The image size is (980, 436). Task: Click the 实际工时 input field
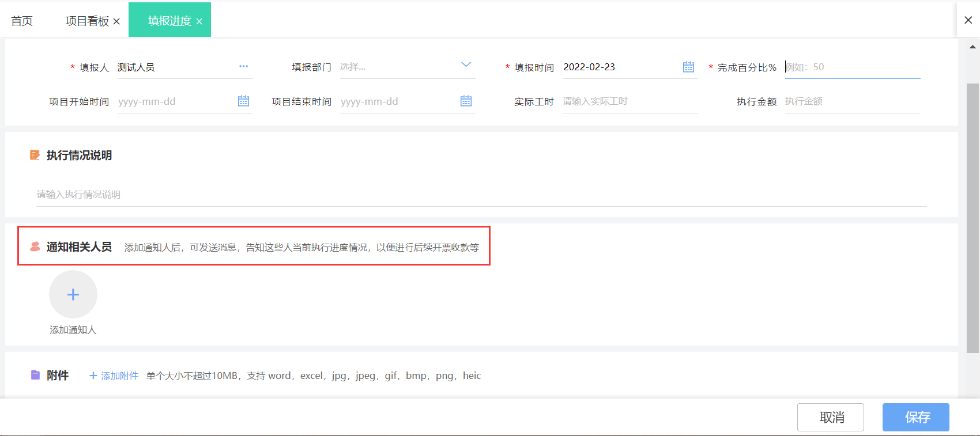pyautogui.click(x=630, y=101)
